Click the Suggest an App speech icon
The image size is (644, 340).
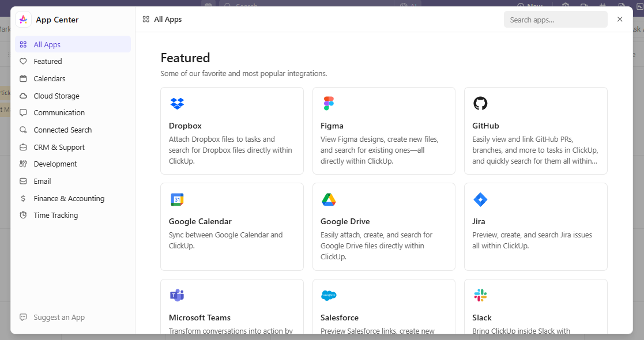point(23,317)
